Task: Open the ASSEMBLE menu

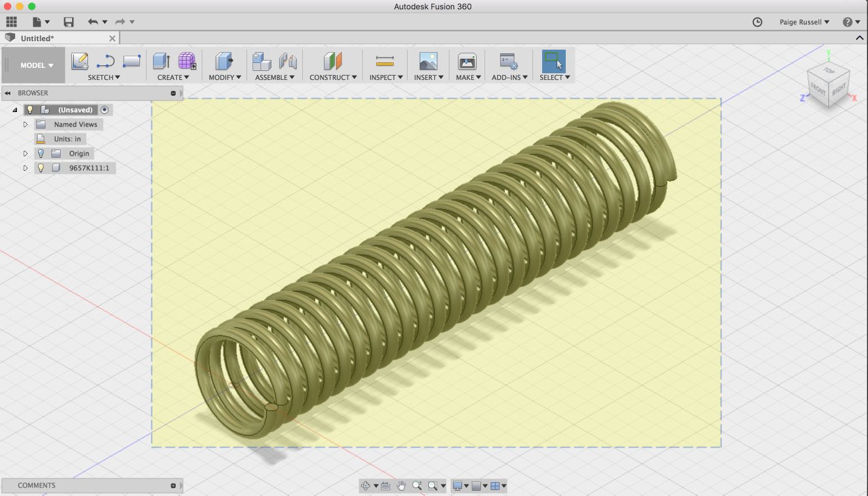Action: coord(274,78)
